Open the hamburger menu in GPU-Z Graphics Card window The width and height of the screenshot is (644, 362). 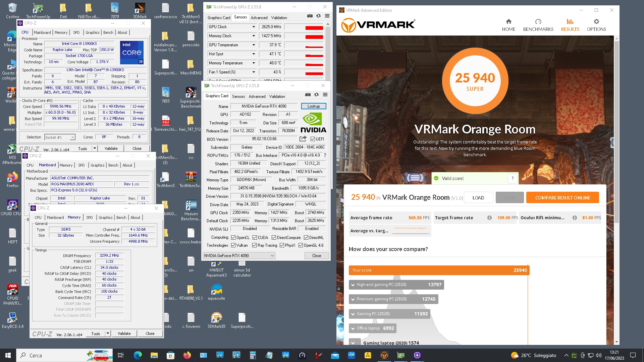pos(325,95)
